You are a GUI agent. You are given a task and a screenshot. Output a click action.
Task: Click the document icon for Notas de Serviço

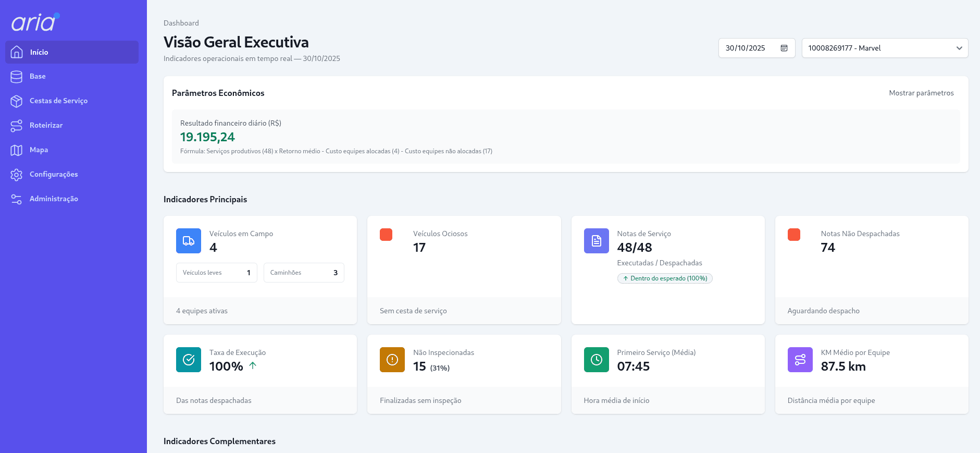pos(596,241)
